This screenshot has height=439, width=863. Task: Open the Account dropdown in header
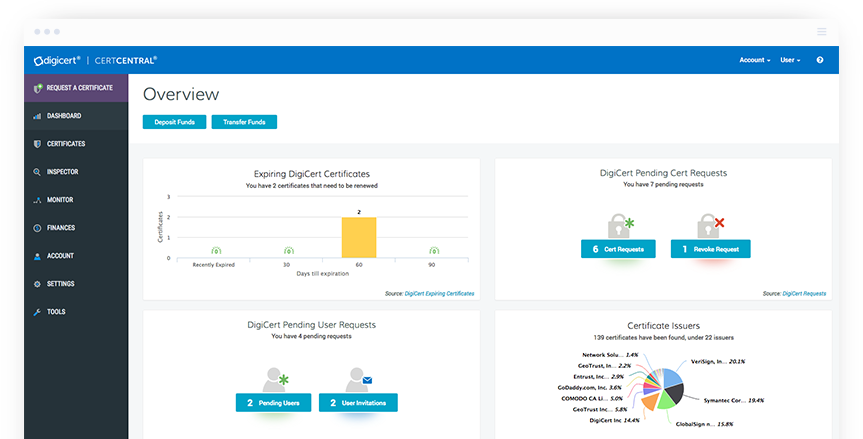point(755,60)
